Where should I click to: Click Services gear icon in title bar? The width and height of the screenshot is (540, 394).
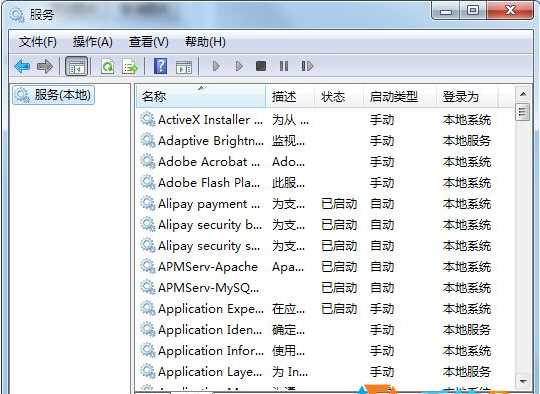[16, 15]
